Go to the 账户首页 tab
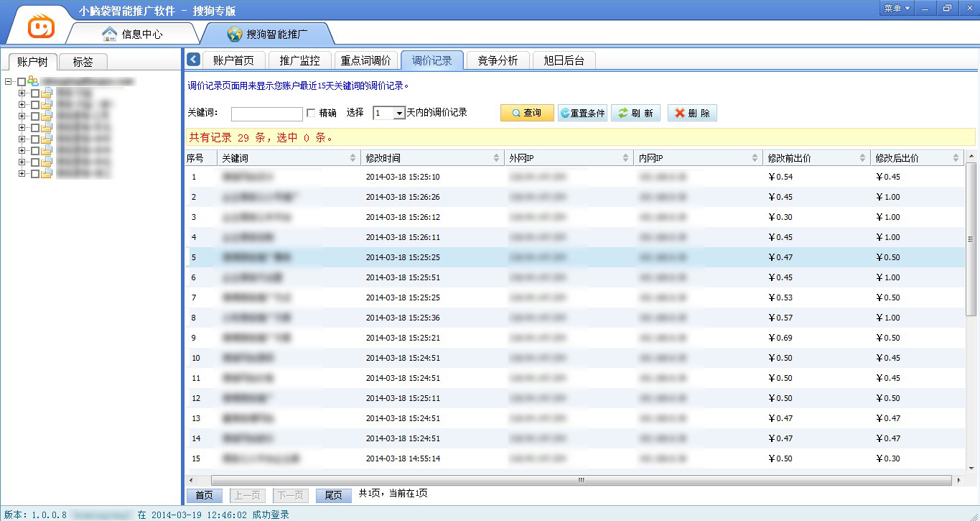980x521 pixels. [x=234, y=60]
